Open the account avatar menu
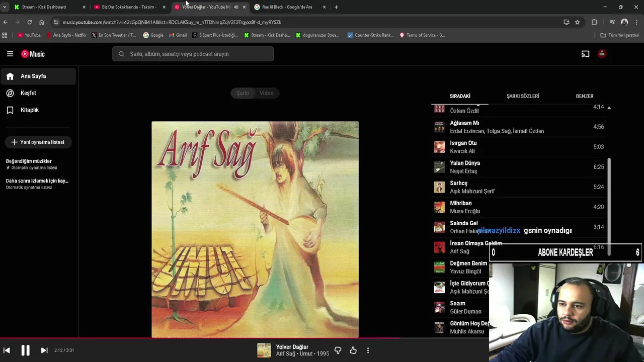This screenshot has width=644, height=362. [x=602, y=54]
